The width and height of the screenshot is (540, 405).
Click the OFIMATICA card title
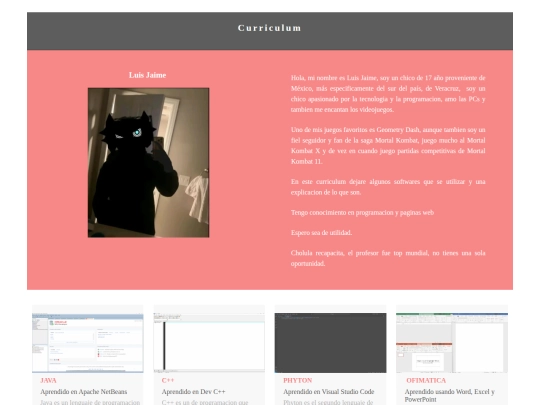click(426, 381)
